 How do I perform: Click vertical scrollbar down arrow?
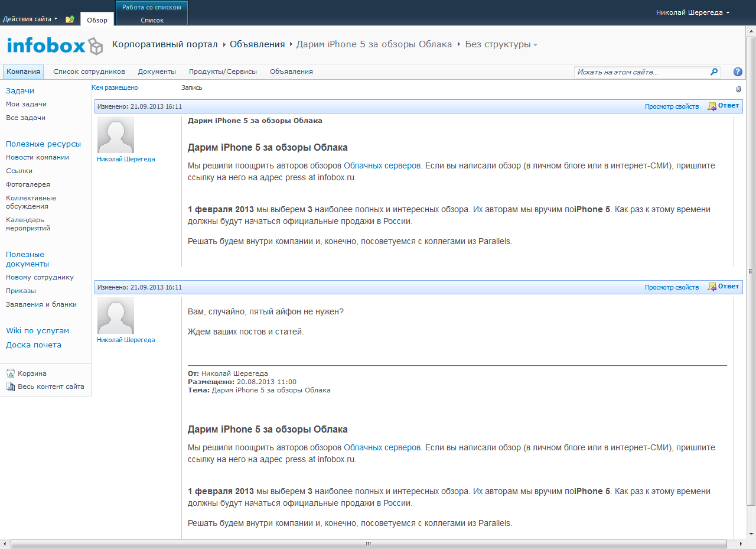coord(751,534)
